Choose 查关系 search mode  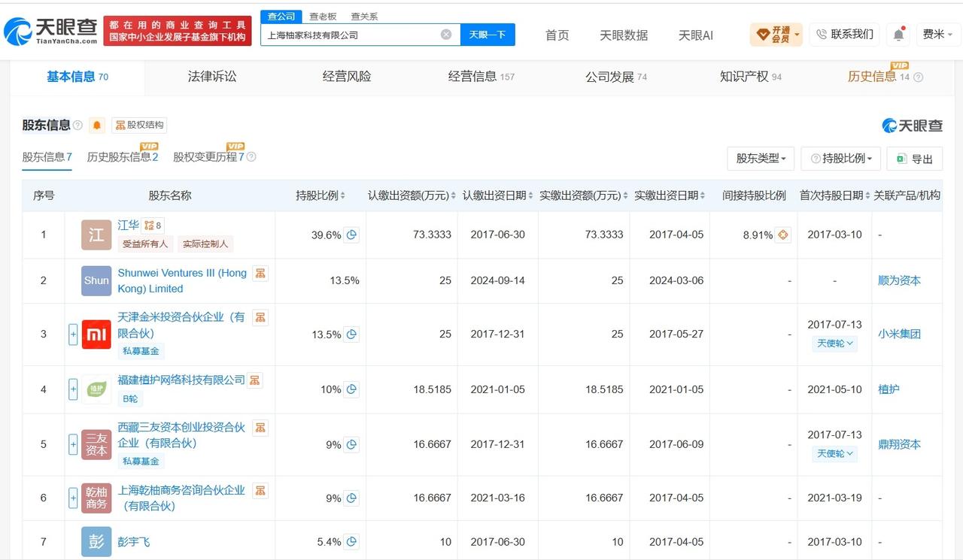(364, 16)
